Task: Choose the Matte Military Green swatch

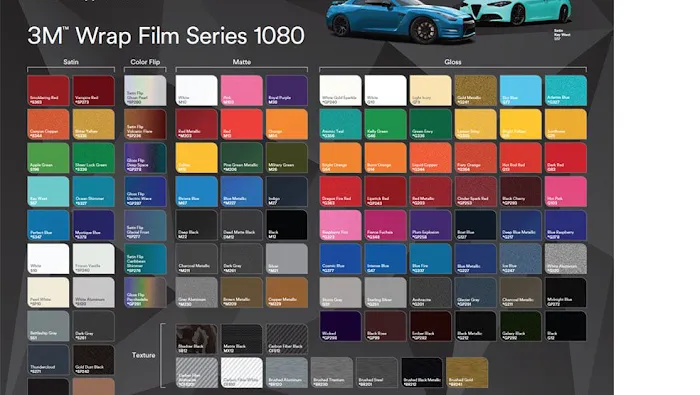Action: [287, 158]
